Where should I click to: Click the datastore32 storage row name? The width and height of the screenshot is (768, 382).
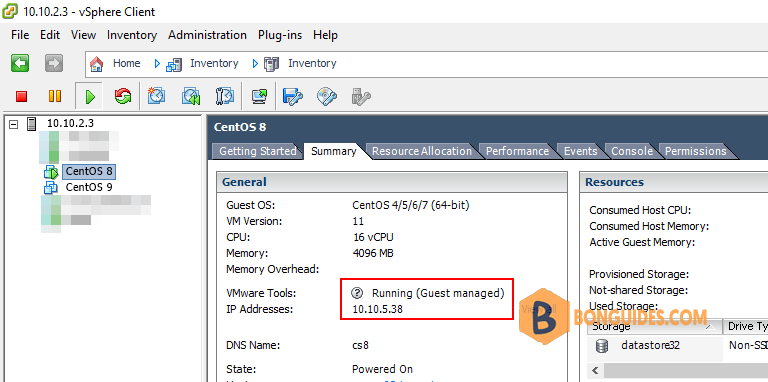click(650, 345)
